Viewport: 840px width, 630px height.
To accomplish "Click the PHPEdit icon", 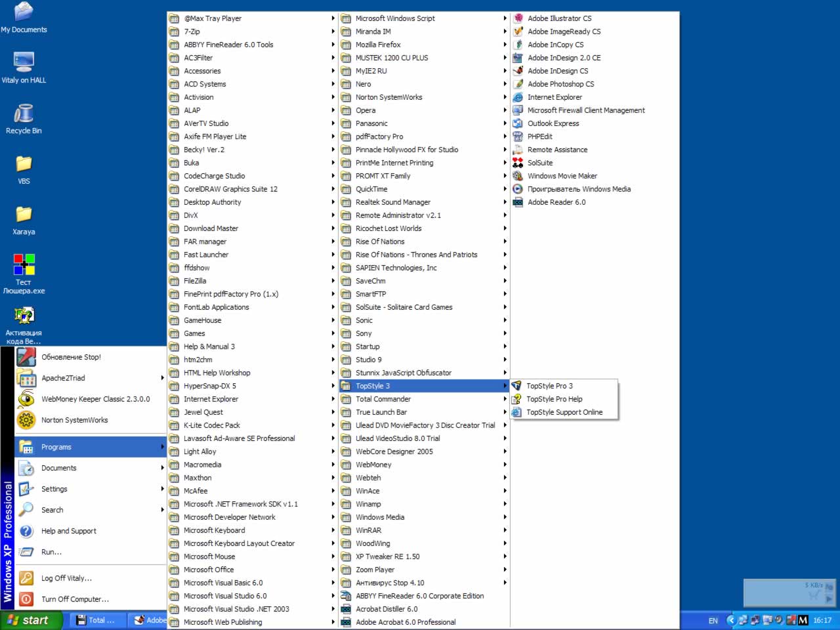I will click(518, 136).
